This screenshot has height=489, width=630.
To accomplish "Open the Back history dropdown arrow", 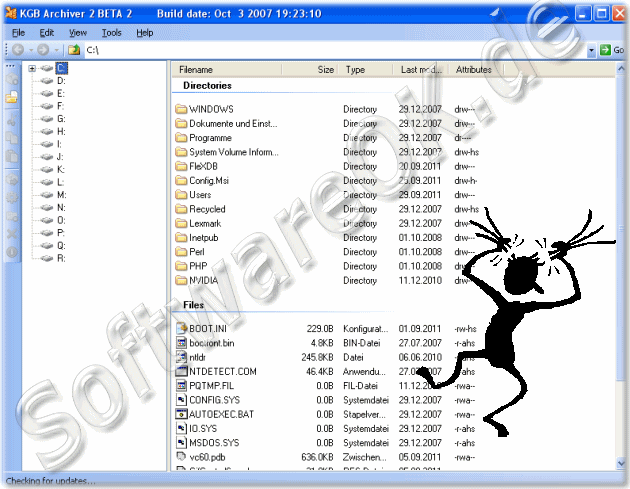I will click(31, 50).
